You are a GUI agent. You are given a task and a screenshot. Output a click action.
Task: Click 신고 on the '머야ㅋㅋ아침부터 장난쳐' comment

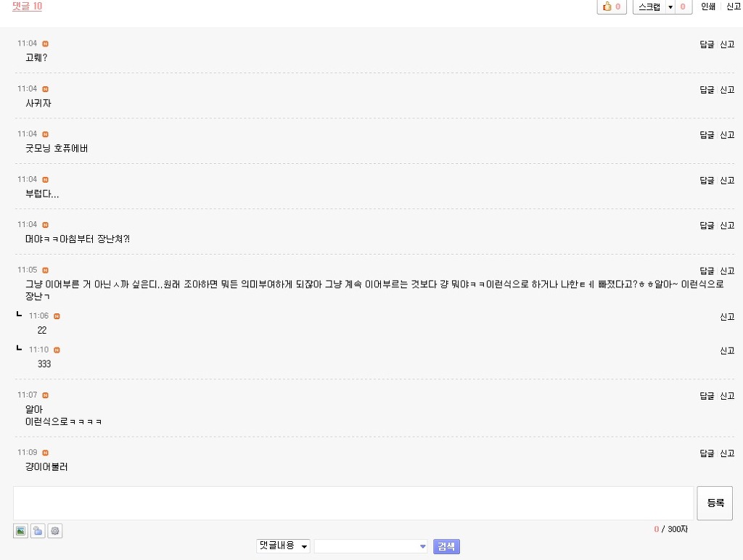coord(727,225)
